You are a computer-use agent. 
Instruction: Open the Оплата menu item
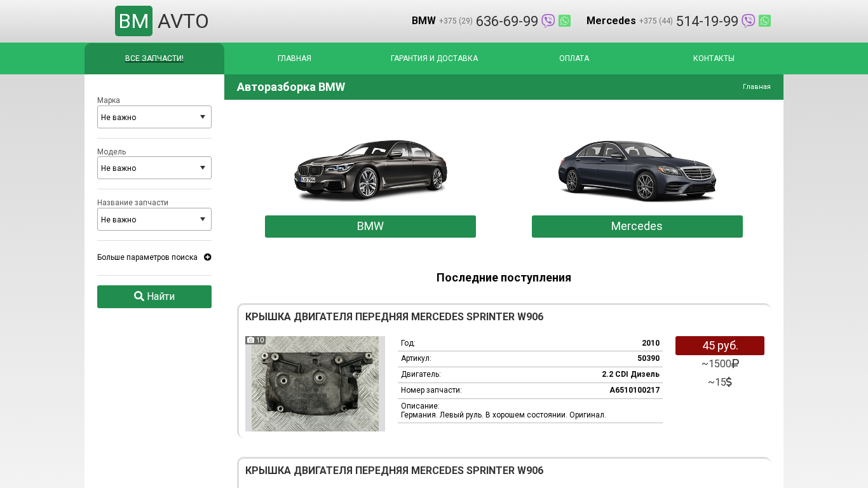[x=574, y=58]
